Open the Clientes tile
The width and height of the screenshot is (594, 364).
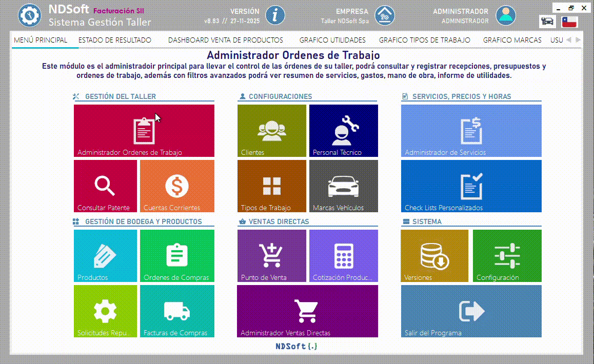click(x=272, y=131)
